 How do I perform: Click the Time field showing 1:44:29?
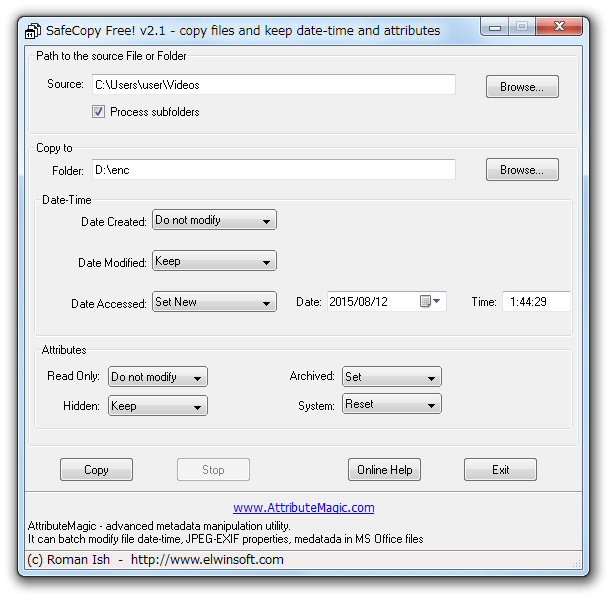[x=536, y=302]
